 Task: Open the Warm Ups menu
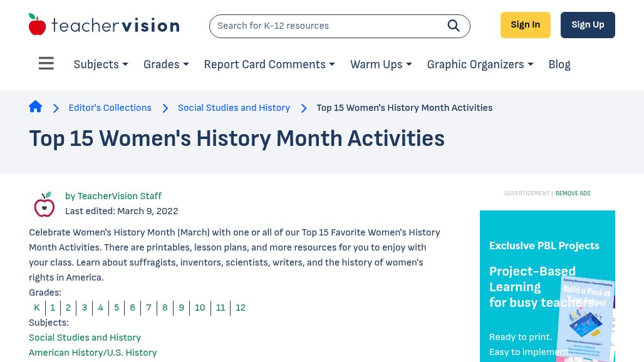[x=381, y=65]
